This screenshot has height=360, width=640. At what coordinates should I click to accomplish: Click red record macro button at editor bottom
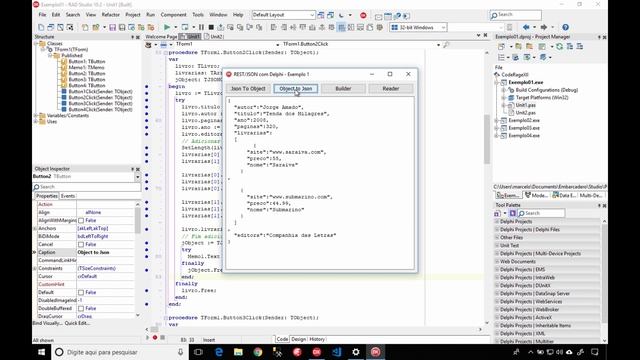[x=155, y=338]
